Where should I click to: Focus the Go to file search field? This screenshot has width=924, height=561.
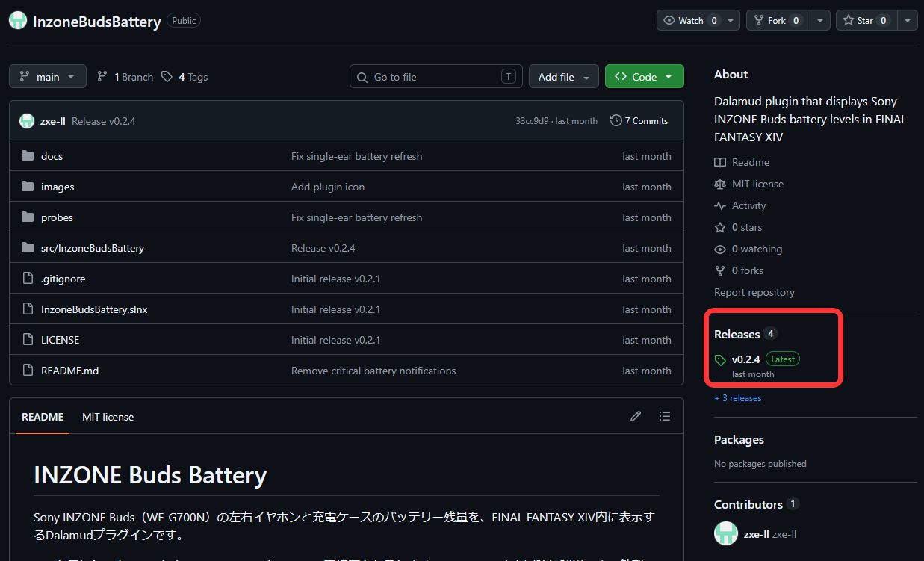coord(435,77)
